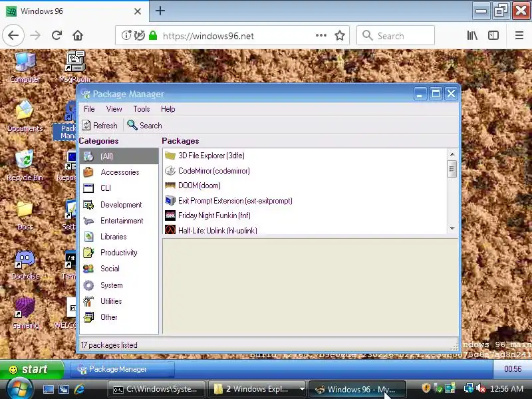Image resolution: width=532 pixels, height=399 pixels.
Task: Bookmark this page with star icon
Action: (x=340, y=35)
